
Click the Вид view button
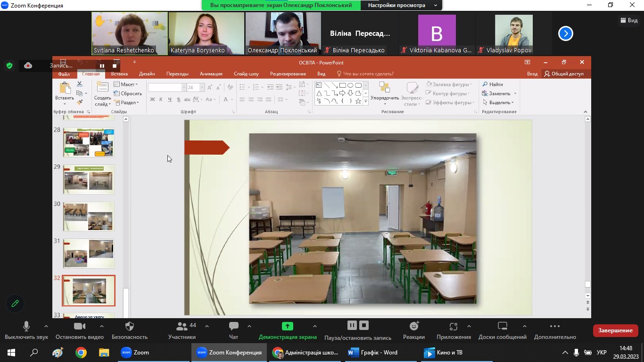coord(628,20)
